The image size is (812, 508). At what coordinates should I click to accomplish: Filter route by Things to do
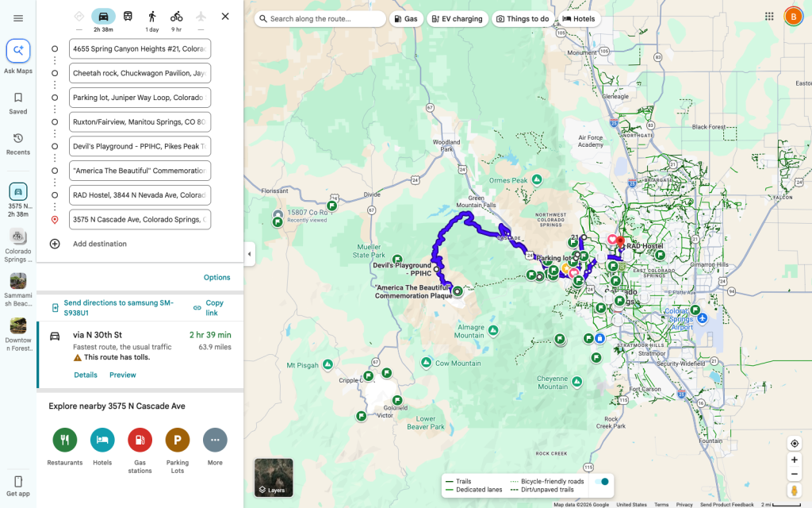click(x=523, y=19)
